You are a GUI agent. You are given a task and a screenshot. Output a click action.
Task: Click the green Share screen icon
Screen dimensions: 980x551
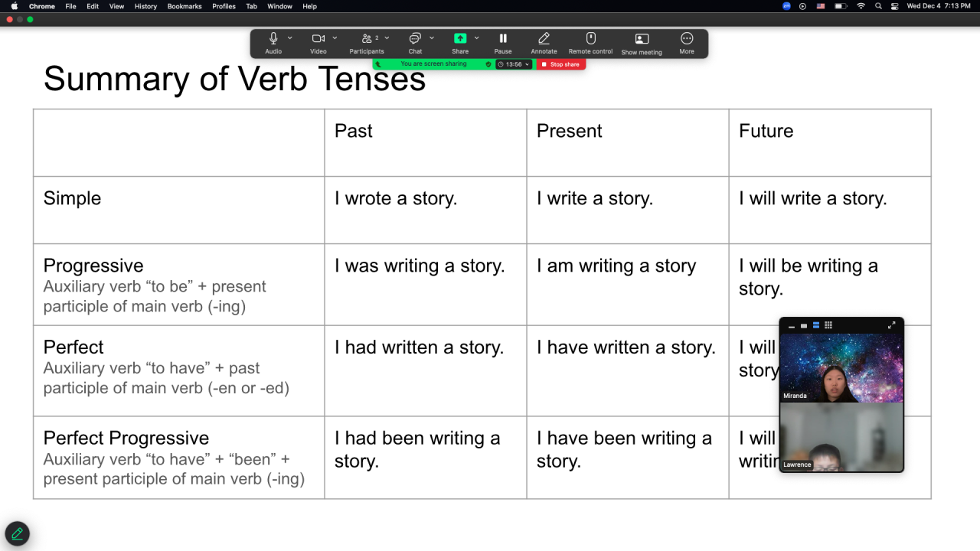pos(460,38)
